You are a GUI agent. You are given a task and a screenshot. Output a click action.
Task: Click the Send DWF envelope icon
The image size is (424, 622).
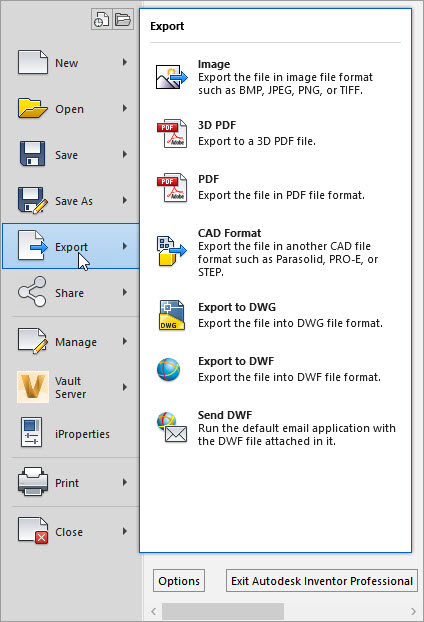172,428
